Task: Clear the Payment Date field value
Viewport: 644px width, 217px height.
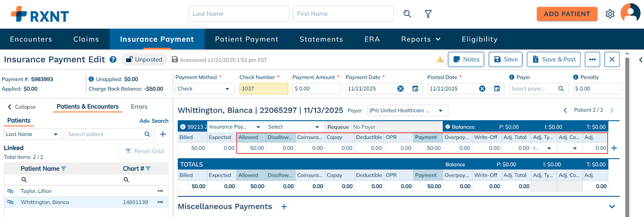Action: point(400,89)
